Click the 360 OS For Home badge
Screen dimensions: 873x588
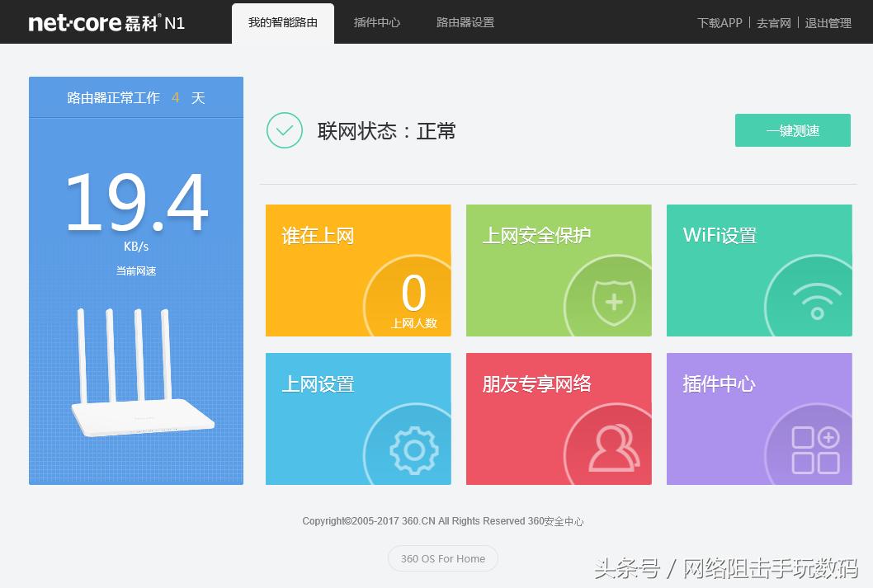click(x=442, y=558)
